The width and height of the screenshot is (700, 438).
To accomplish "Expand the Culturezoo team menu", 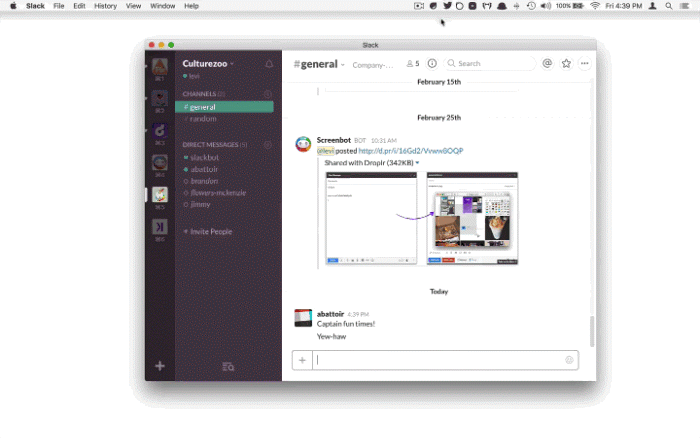I will tap(208, 64).
